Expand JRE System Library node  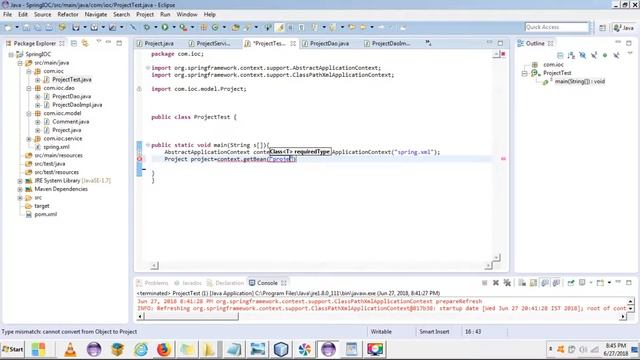coord(20,181)
